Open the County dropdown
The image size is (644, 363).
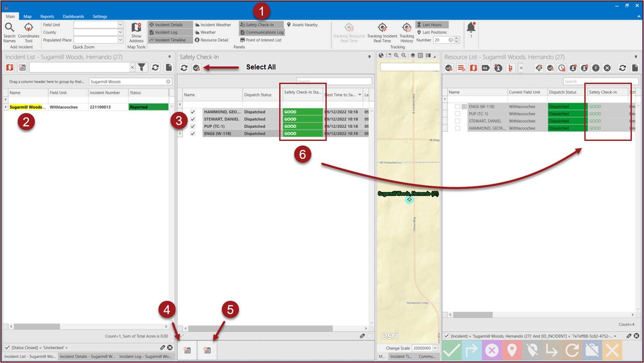120,32
